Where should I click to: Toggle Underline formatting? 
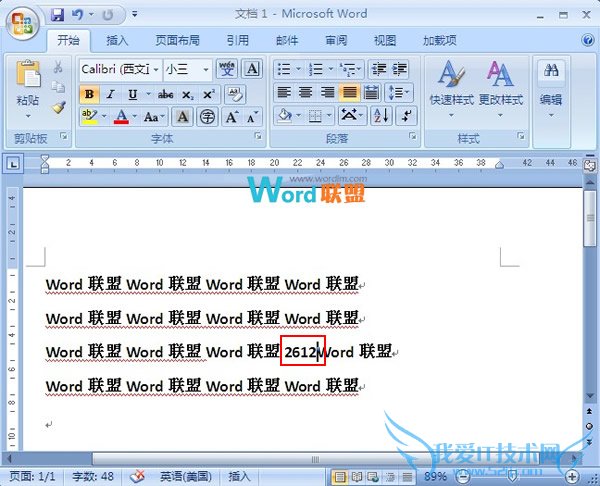[x=132, y=94]
